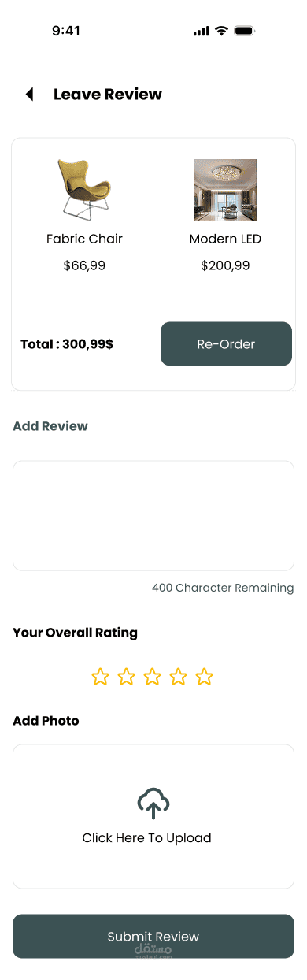
Task: Tap the back arrow icon
Action: click(30, 95)
